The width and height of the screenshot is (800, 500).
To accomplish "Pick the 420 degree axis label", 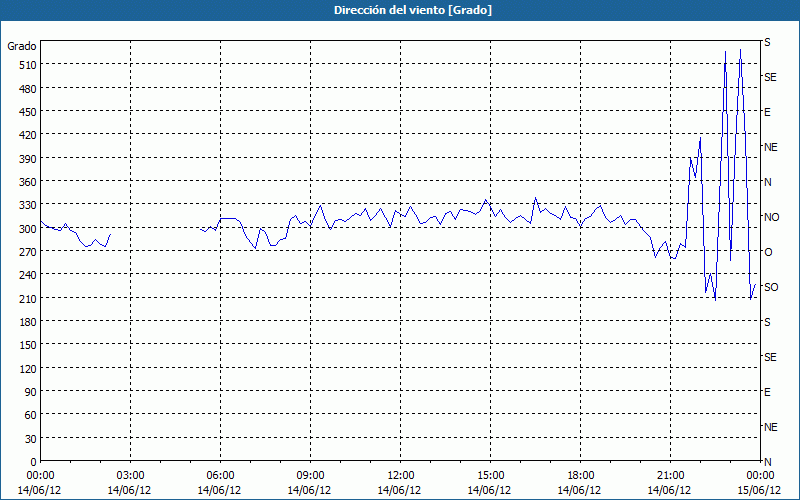I will coord(28,136).
